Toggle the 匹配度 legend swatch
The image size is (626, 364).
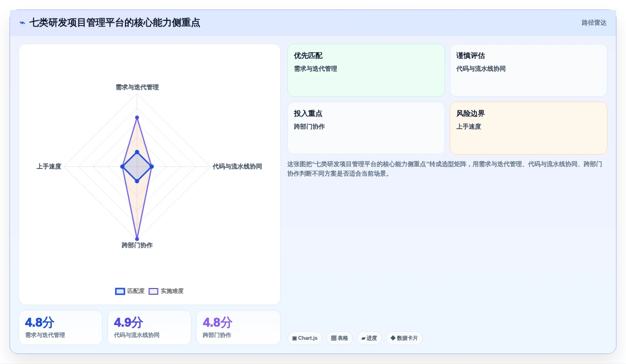tap(120, 291)
